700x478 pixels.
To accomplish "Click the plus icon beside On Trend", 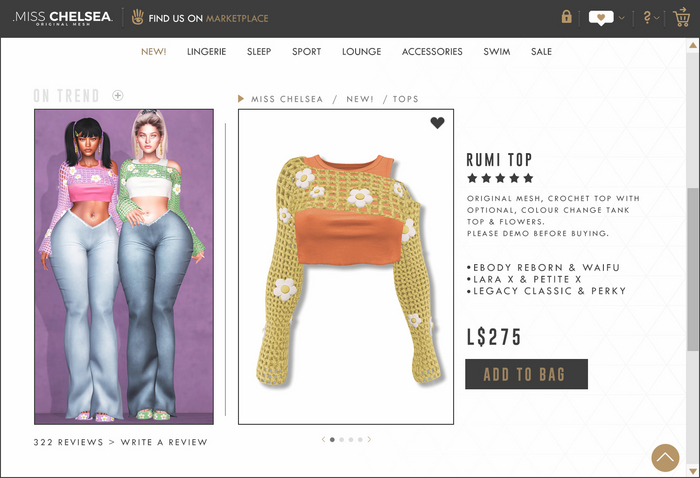I will pyautogui.click(x=118, y=96).
